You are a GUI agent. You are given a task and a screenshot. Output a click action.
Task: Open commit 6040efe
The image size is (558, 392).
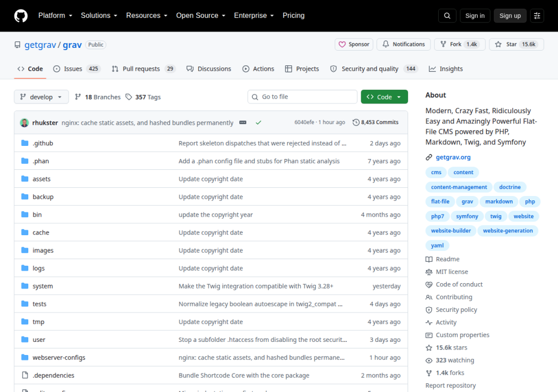tap(304, 122)
